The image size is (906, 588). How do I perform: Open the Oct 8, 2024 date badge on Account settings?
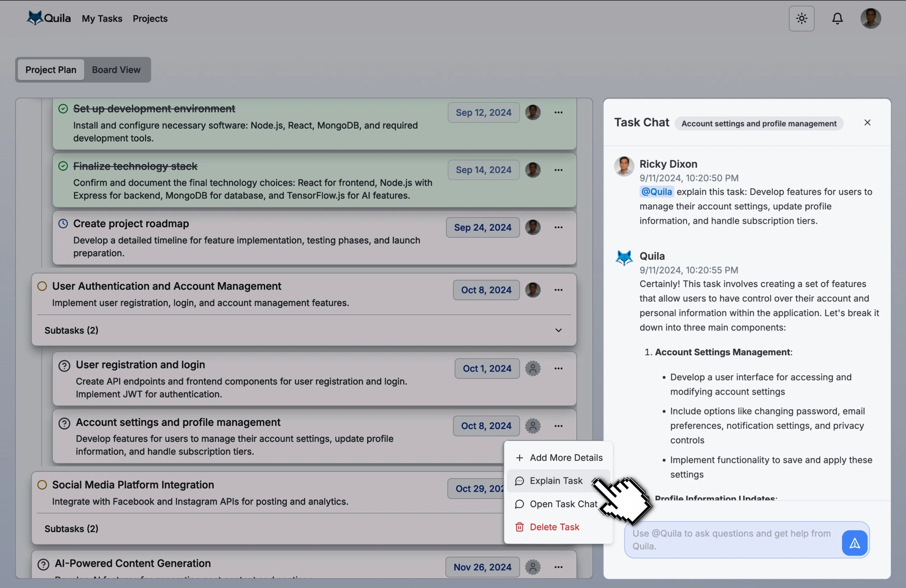click(x=486, y=426)
